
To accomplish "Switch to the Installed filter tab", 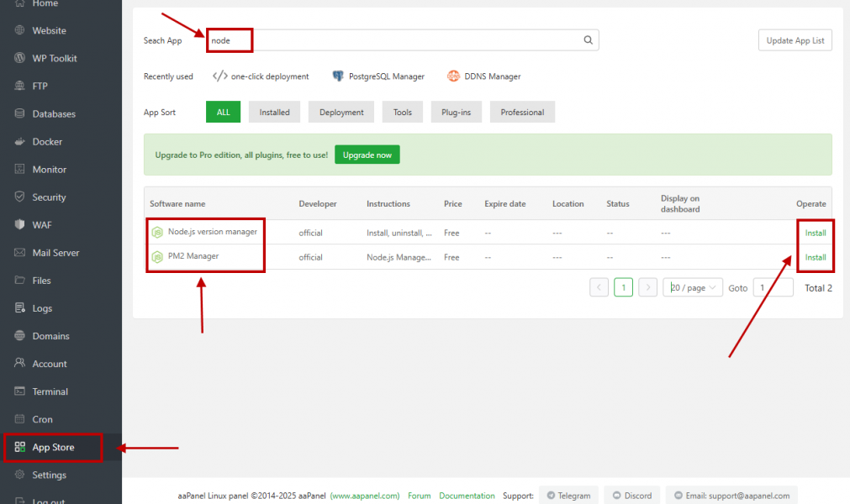I will [x=274, y=112].
